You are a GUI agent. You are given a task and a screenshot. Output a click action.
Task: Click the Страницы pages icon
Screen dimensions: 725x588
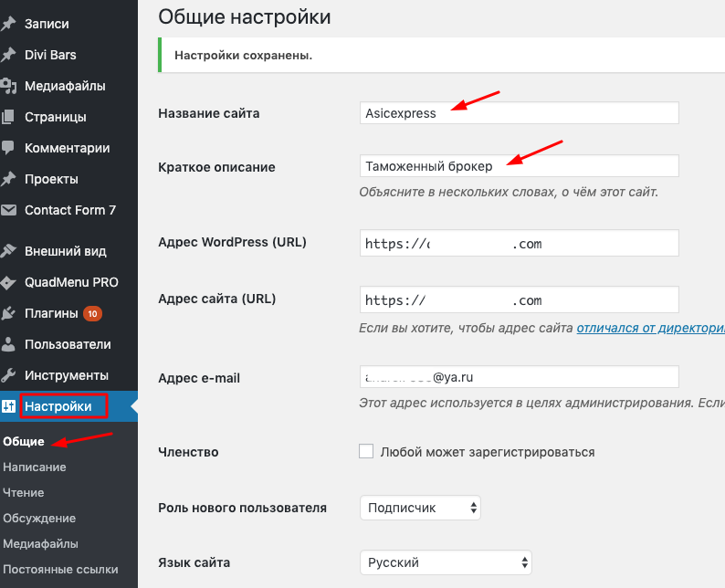click(8, 117)
